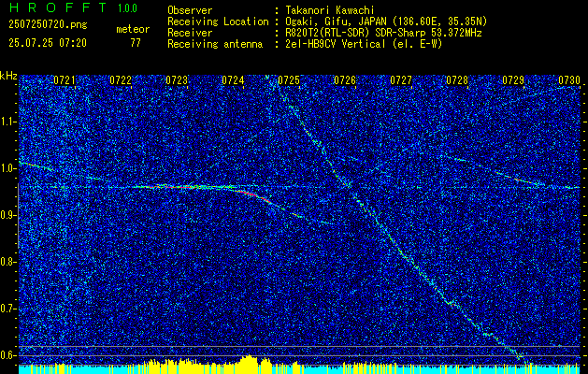Click the 1.0 kHz axis label
This screenshot has width=588, height=374.
[7, 168]
